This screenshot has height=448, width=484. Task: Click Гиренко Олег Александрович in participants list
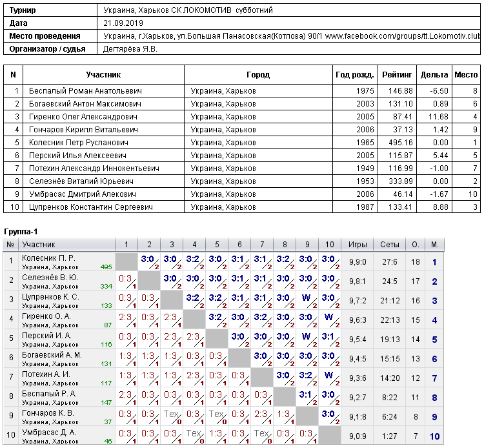(83, 117)
